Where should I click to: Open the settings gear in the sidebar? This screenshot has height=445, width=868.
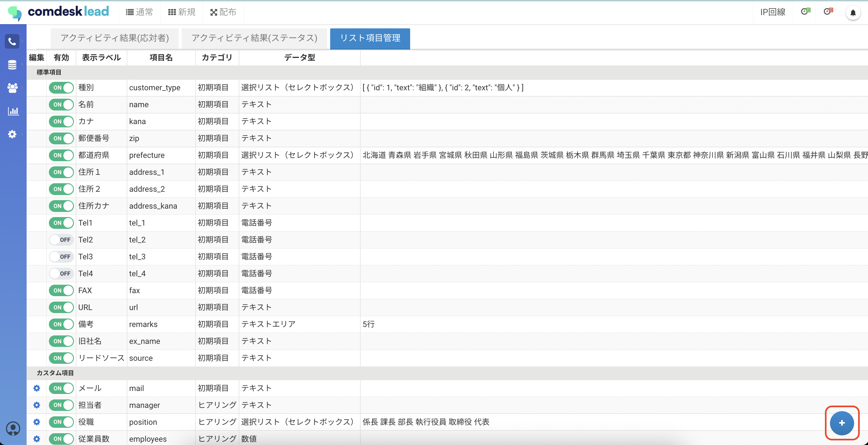[12, 134]
